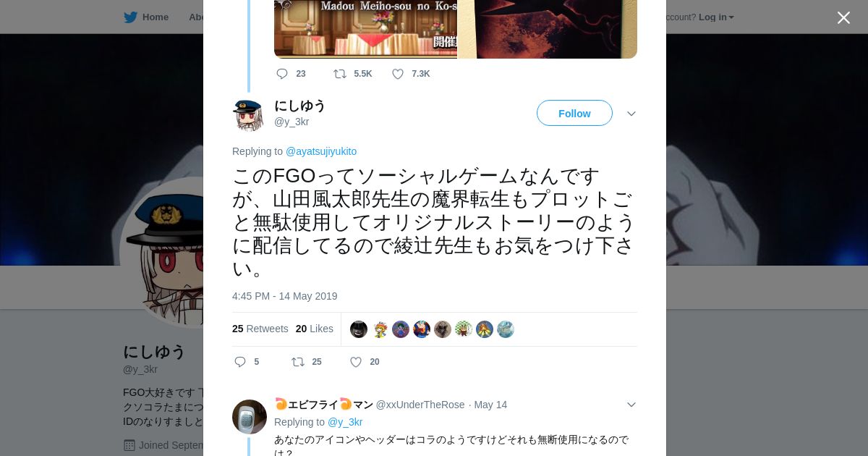Open the にしゆう avatar beside the tweet

tap(248, 114)
